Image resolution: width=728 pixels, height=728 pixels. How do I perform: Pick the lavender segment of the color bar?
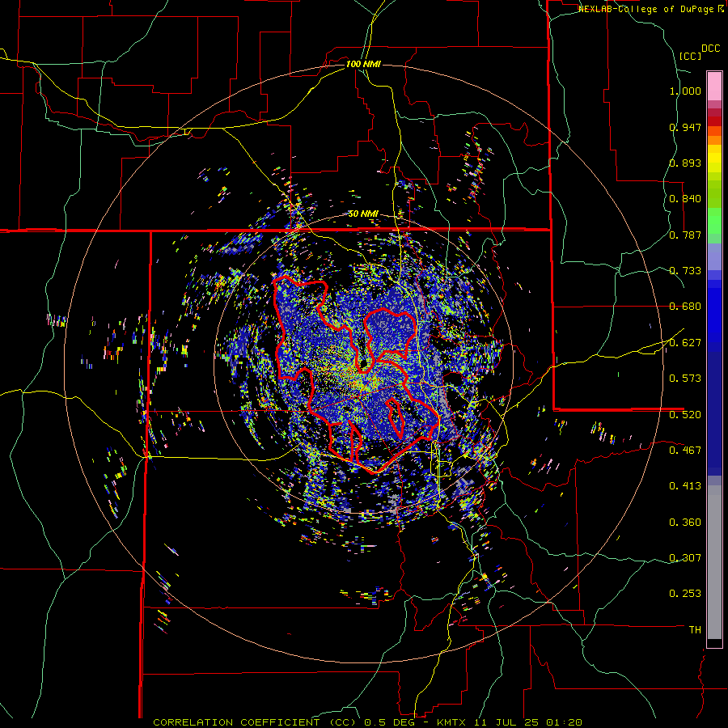(x=714, y=256)
